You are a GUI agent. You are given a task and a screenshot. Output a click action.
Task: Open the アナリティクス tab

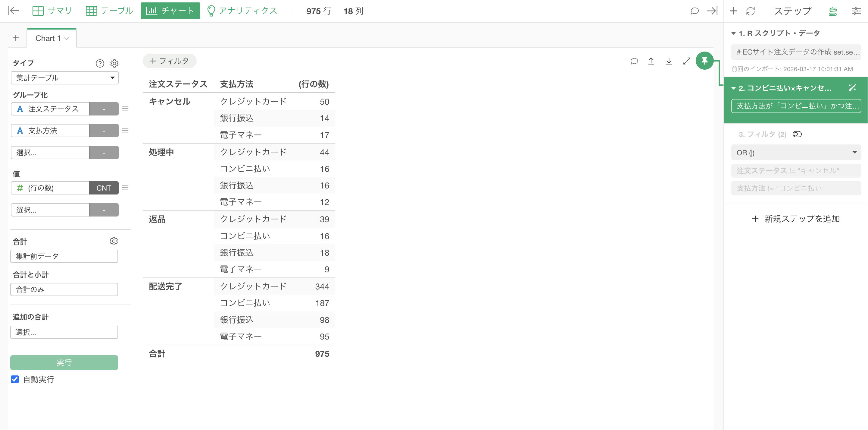tap(242, 11)
